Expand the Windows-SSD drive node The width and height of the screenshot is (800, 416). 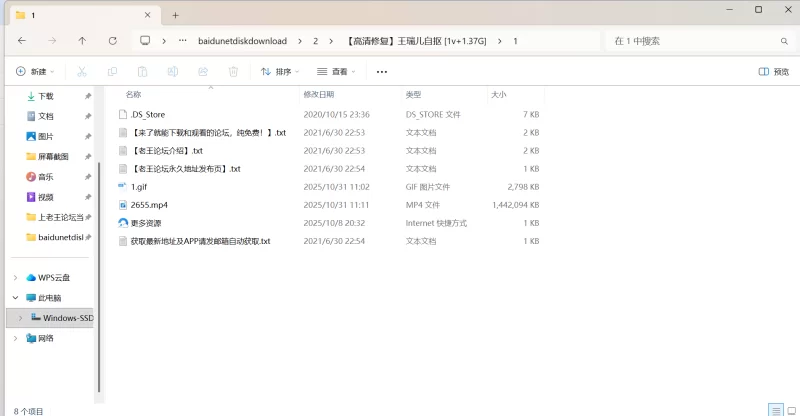[x=20, y=318]
